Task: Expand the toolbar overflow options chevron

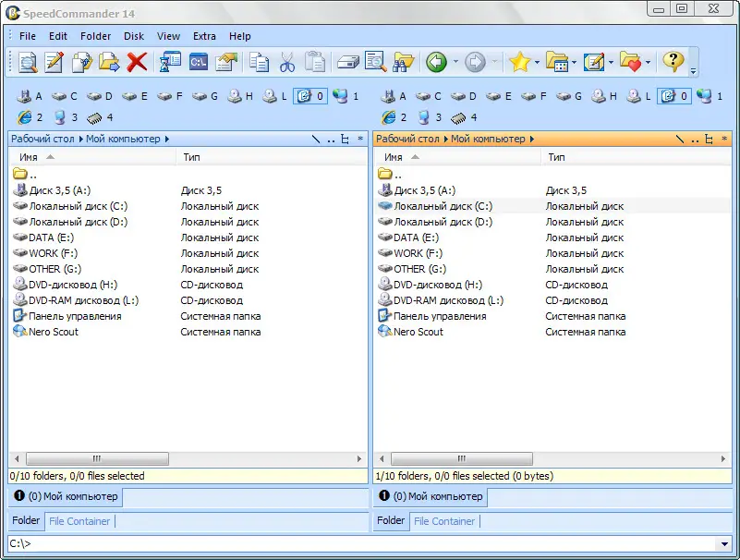Action: 693,71
